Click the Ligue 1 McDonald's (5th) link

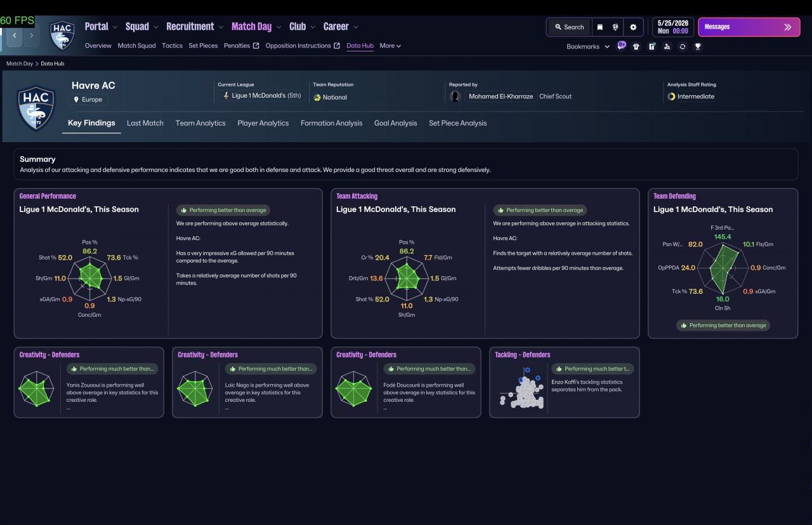(x=261, y=96)
